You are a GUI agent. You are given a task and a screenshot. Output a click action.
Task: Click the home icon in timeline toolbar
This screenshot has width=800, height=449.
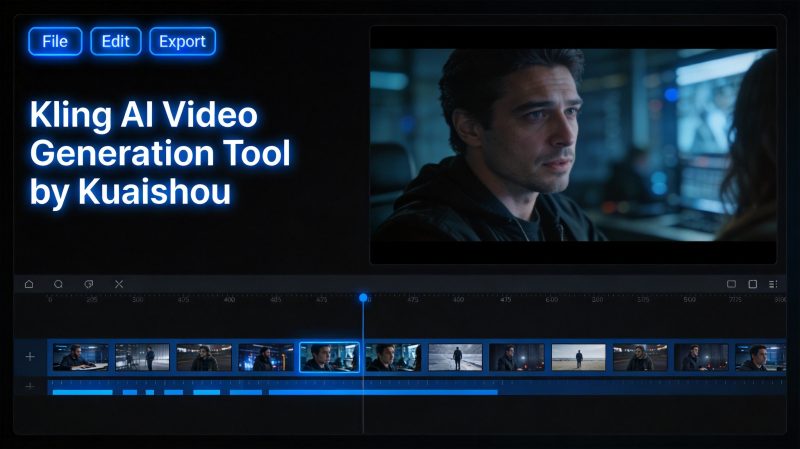[x=29, y=284]
